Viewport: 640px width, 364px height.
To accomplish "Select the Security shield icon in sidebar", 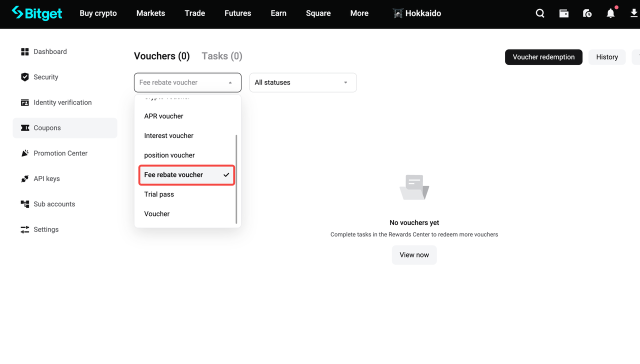I will [x=24, y=77].
